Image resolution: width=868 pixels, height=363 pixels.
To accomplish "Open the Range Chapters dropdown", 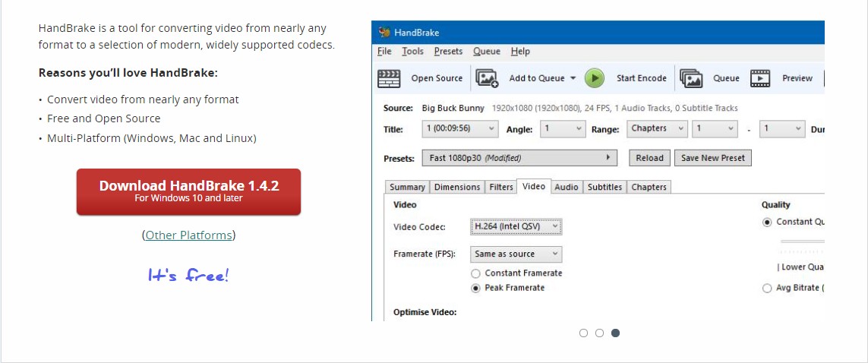I will point(657,129).
